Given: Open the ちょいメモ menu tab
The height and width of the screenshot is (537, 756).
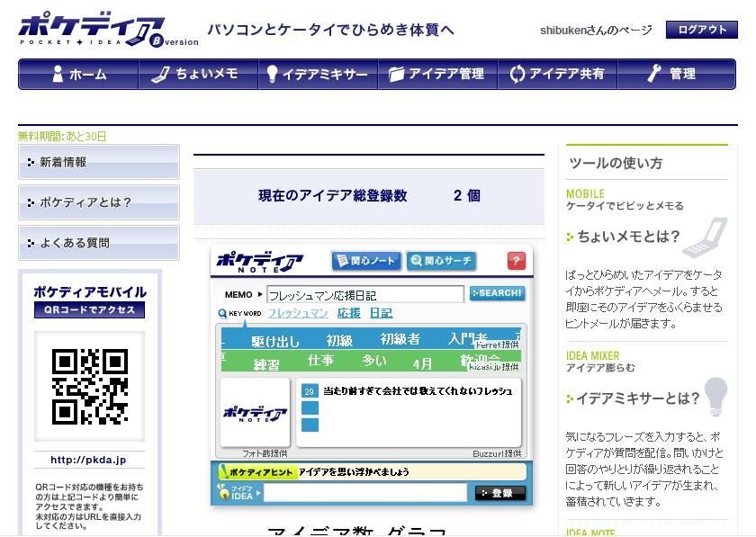Looking at the screenshot, I should (x=198, y=74).
